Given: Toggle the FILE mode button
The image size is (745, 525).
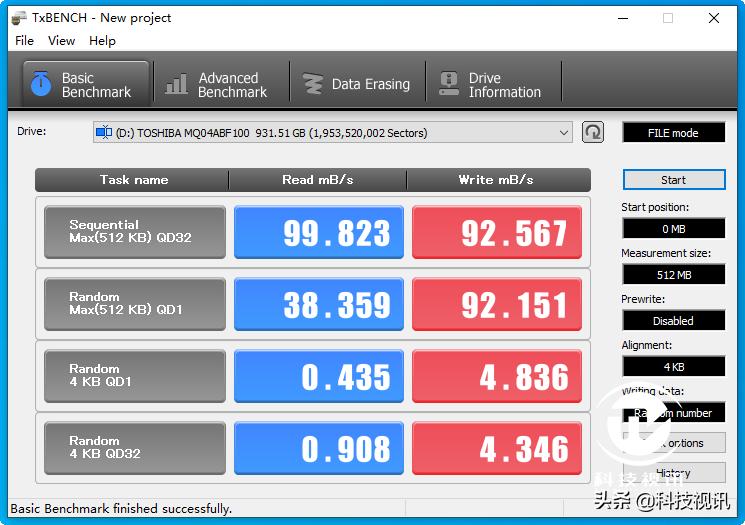Looking at the screenshot, I should tap(673, 133).
